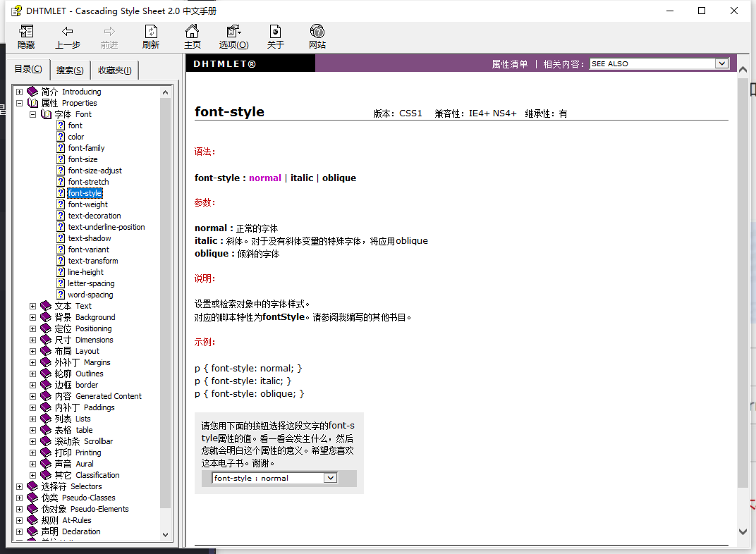The image size is (756, 554).
Task: Click the content pane scroll-down arrow
Action: pyautogui.click(x=743, y=531)
